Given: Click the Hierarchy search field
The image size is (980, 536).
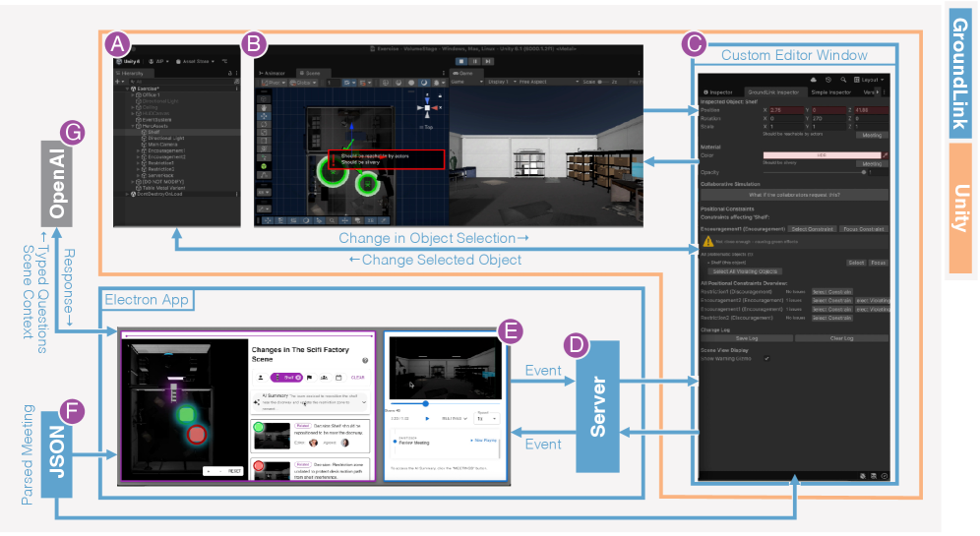Looking at the screenshot, I should tap(180, 82).
